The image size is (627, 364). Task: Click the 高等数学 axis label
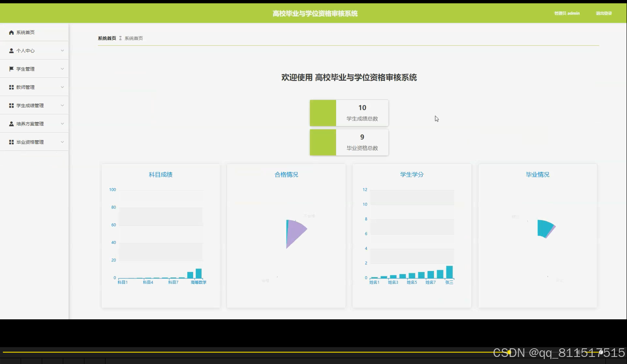(199, 283)
